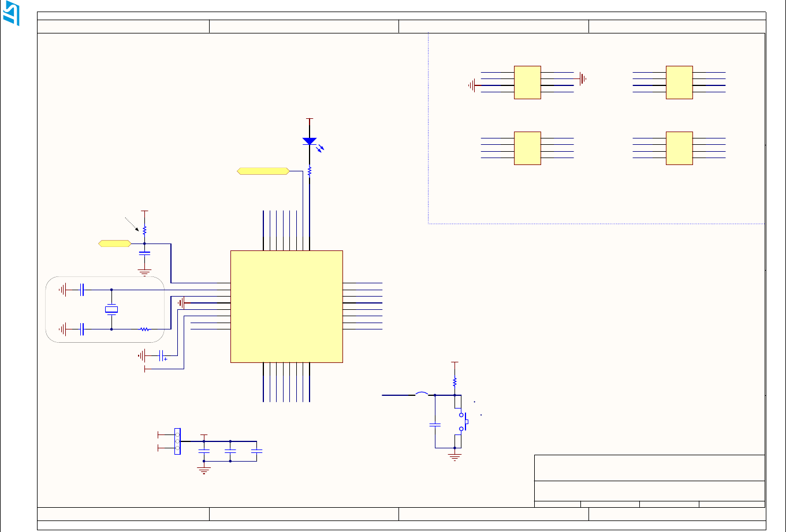
Task: Click the yellow net port beside LED resistor
Action: [x=263, y=171]
